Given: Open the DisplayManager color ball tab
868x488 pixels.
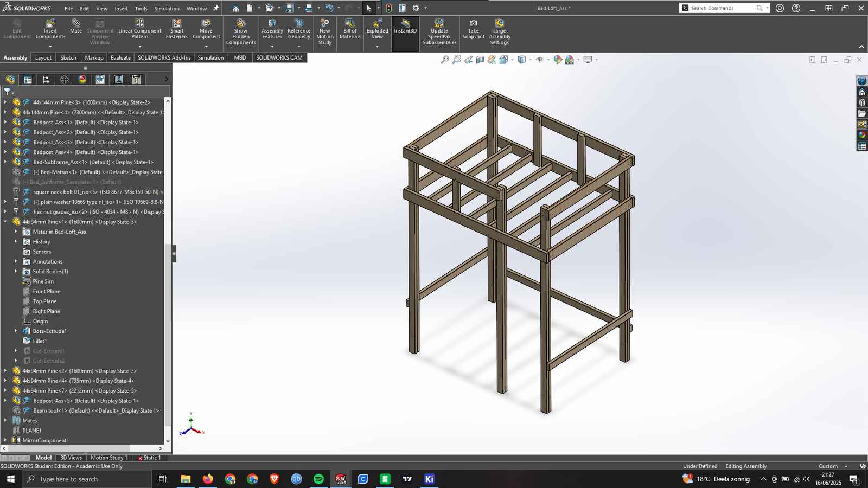Looking at the screenshot, I should [x=82, y=80].
